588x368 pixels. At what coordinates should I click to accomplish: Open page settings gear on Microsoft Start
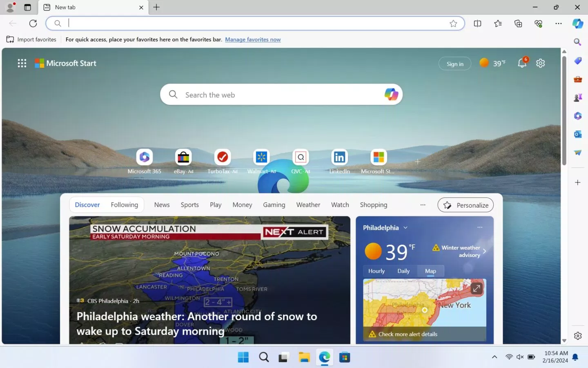point(540,63)
